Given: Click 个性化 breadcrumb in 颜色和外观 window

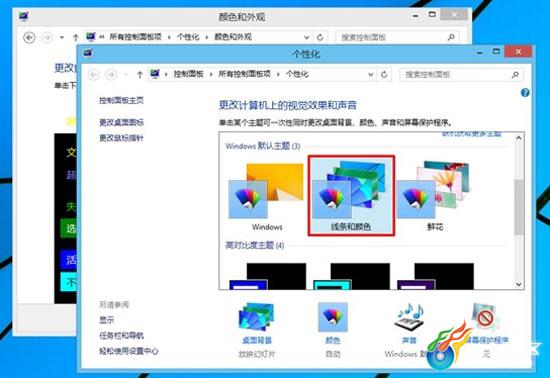Looking at the screenshot, I should (188, 37).
